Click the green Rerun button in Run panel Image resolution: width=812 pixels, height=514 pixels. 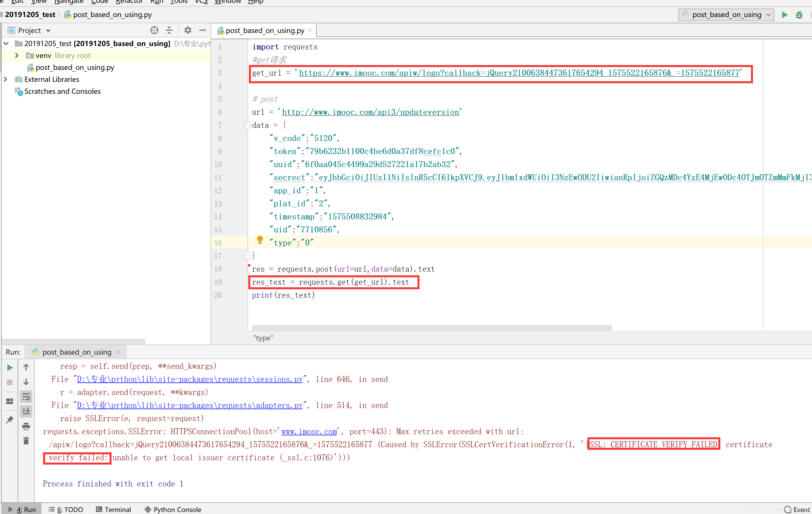click(10, 368)
